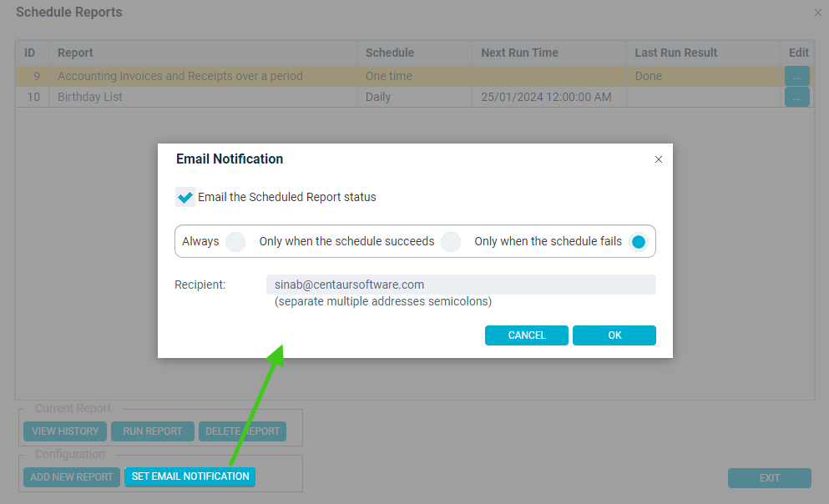This screenshot has width=829, height=504.
Task: Add a new report
Action: 71,477
